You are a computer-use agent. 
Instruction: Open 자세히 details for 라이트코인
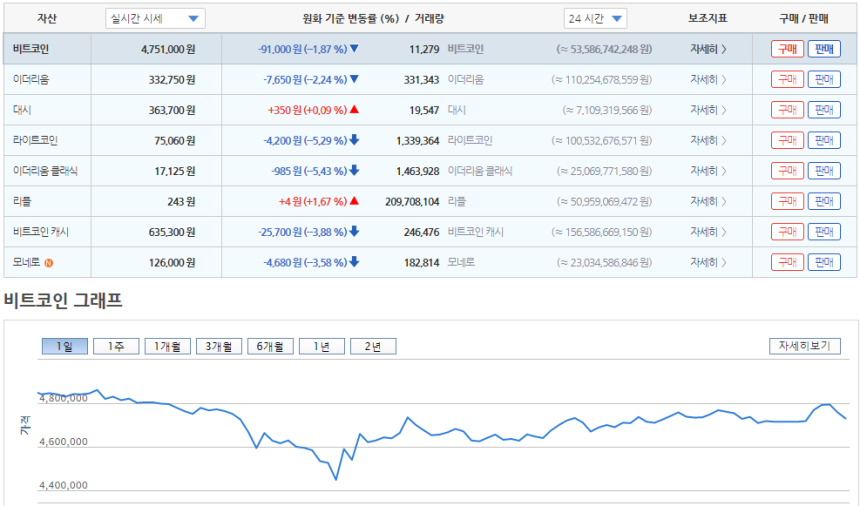(708, 140)
